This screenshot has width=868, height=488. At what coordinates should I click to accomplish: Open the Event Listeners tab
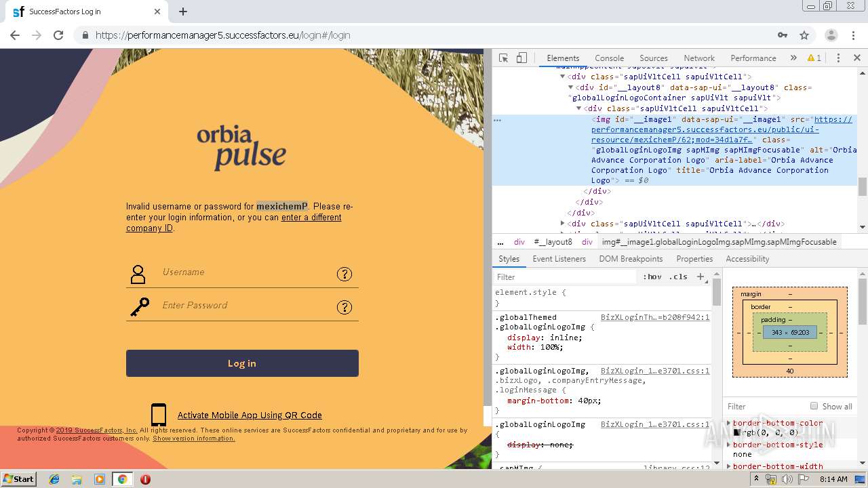pyautogui.click(x=559, y=259)
